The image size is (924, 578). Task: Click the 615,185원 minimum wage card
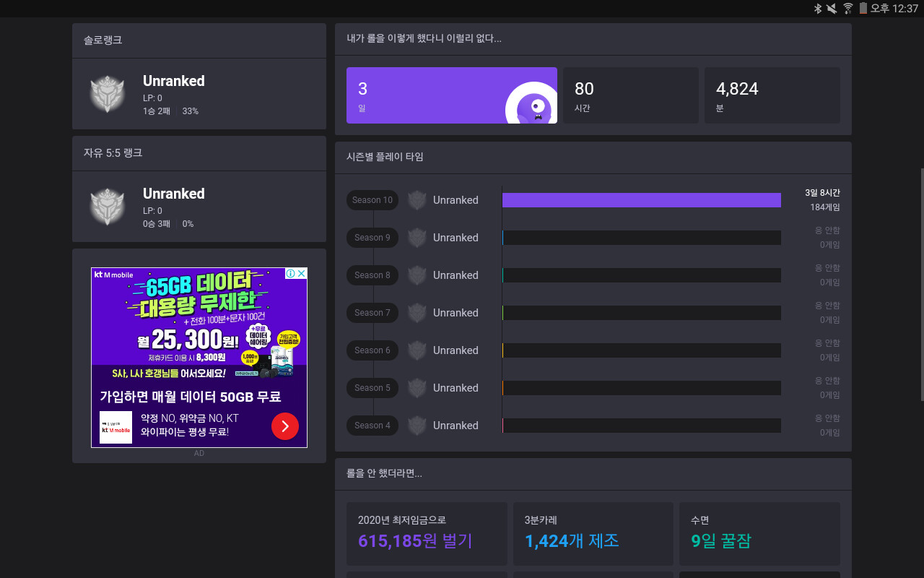(427, 534)
